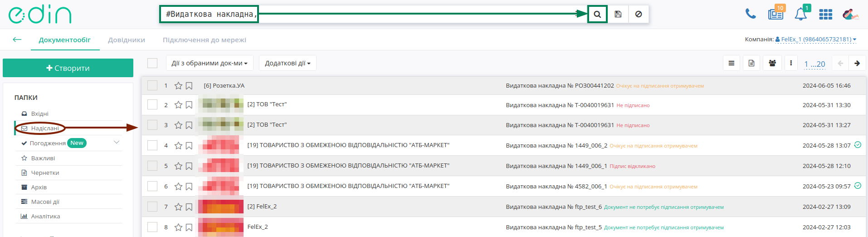Open the news icon with badge 10

pos(775,14)
